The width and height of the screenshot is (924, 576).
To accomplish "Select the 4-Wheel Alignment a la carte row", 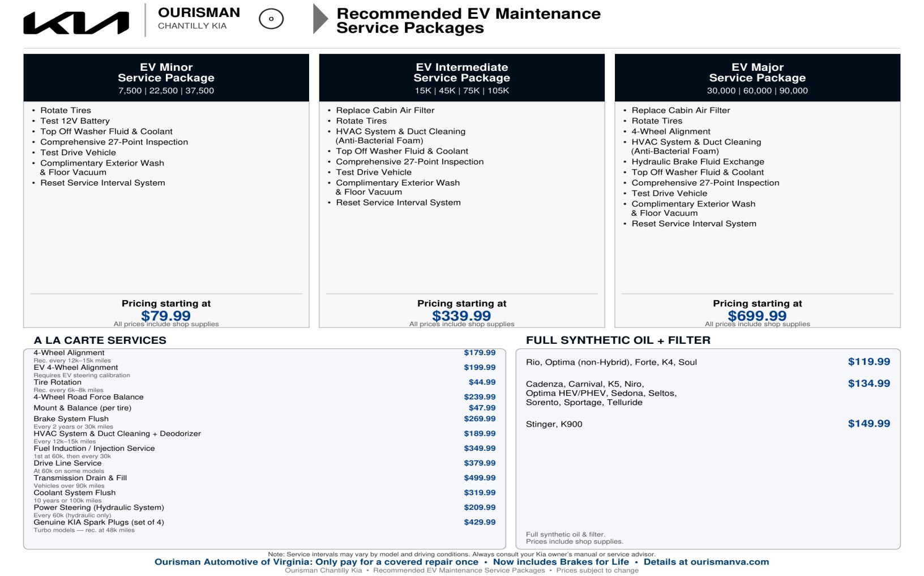I will click(264, 356).
